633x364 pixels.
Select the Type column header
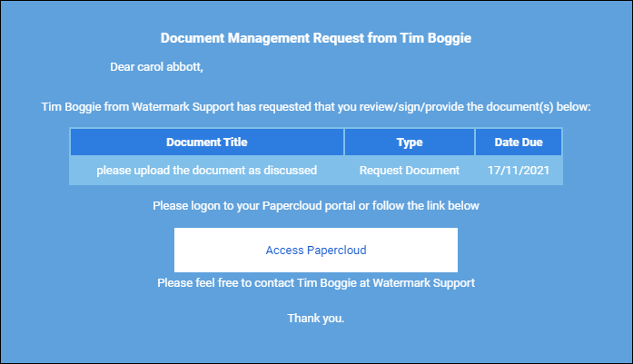410,142
